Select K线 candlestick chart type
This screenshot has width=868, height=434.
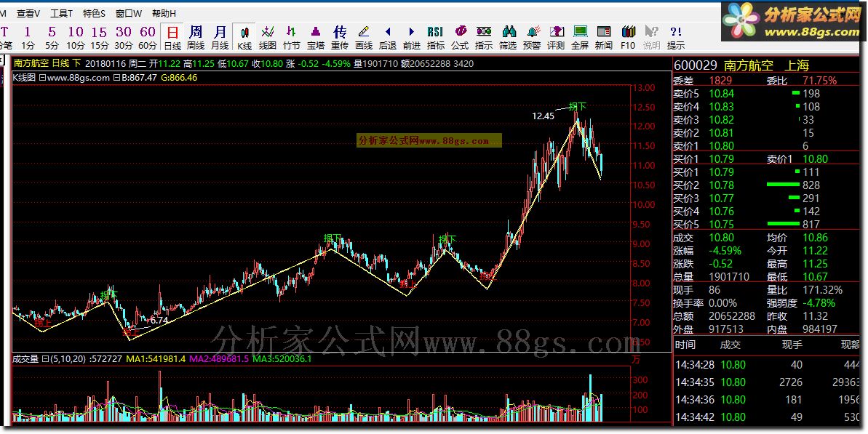coord(244,38)
